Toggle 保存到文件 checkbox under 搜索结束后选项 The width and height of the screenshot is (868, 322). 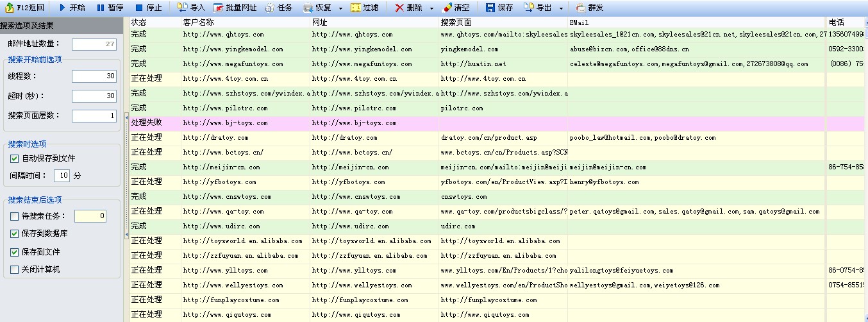click(15, 252)
